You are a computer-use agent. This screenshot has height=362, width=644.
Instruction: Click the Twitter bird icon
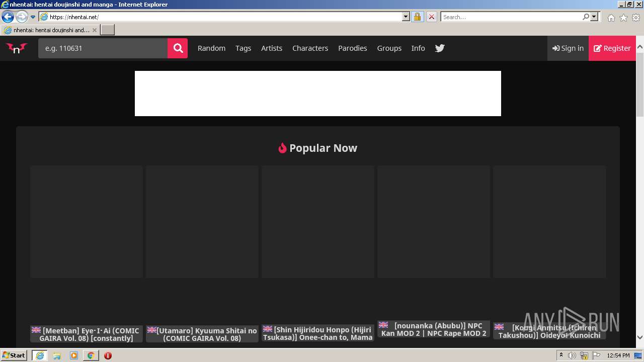tap(440, 48)
